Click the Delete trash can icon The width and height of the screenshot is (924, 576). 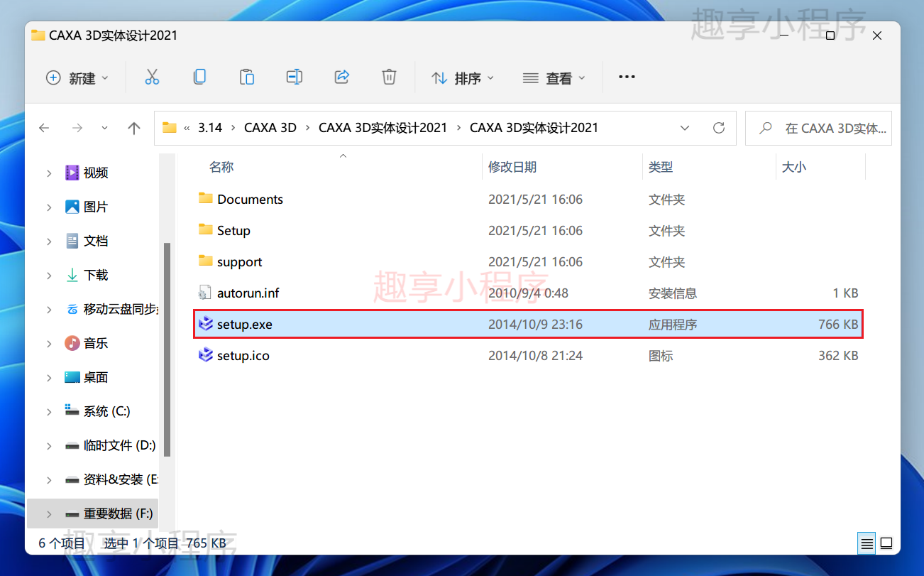click(389, 77)
